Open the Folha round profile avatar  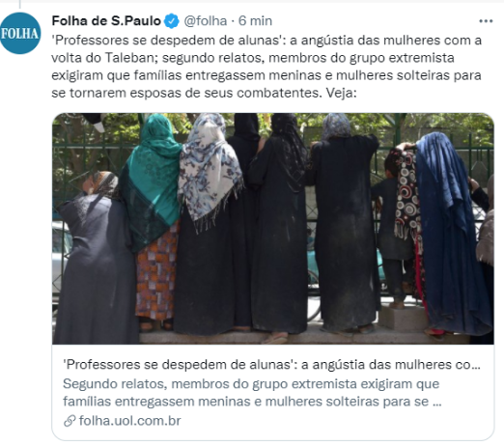[20, 33]
